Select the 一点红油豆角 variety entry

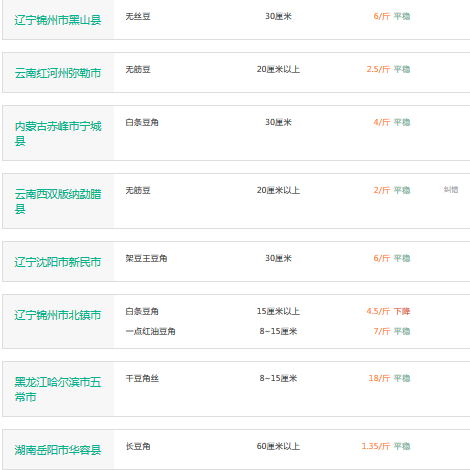coord(150,331)
